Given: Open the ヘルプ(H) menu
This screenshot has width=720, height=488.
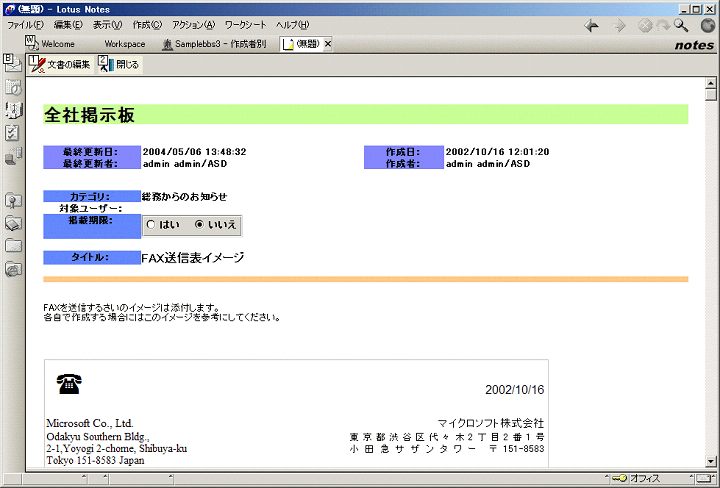Looking at the screenshot, I should [292, 25].
